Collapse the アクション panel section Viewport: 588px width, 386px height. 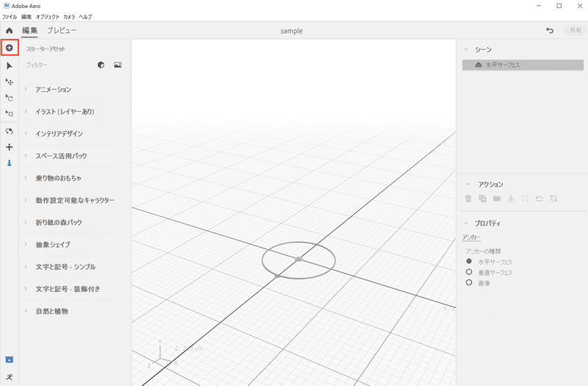tap(467, 184)
